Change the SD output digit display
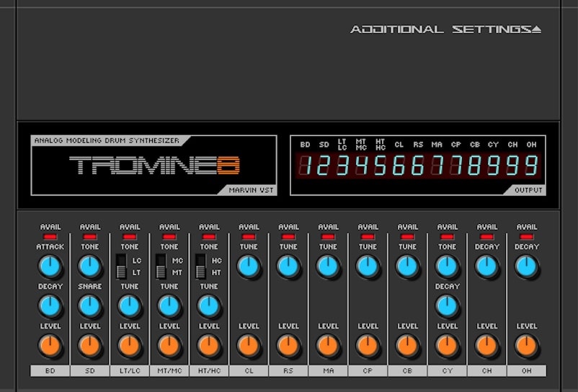Image resolution: width=578 pixels, height=392 pixels. coord(324,165)
